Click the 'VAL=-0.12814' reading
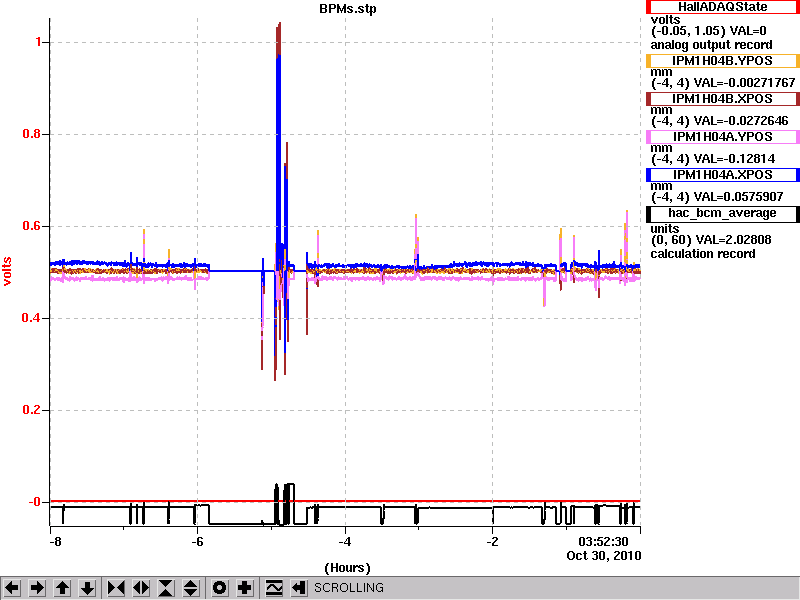Screen dimensions: 800x600 tap(734, 159)
